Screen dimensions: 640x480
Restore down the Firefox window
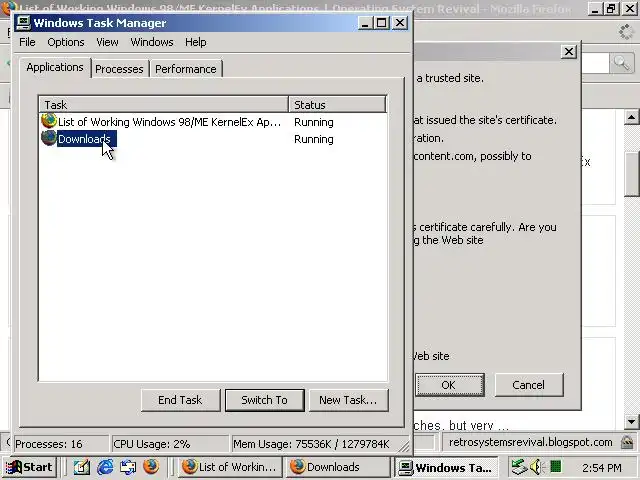pyautogui.click(x=611, y=9)
